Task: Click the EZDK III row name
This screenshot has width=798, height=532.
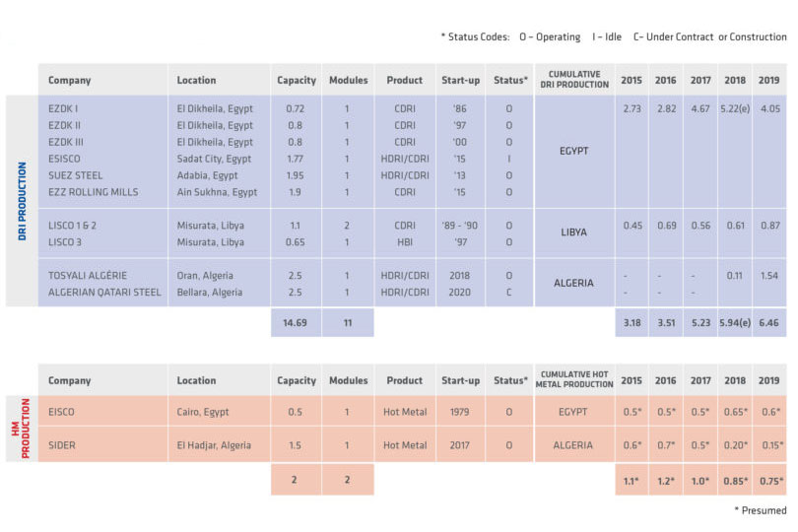Action: coord(66,142)
